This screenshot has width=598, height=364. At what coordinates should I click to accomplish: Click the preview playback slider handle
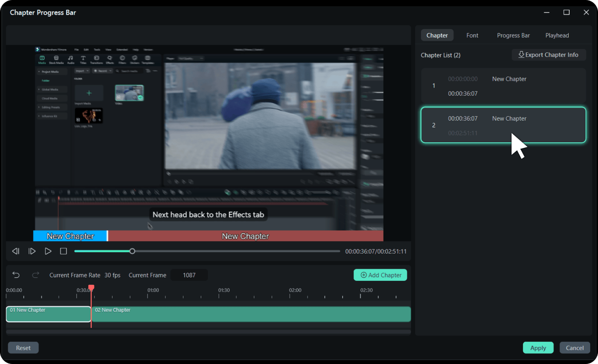point(132,251)
